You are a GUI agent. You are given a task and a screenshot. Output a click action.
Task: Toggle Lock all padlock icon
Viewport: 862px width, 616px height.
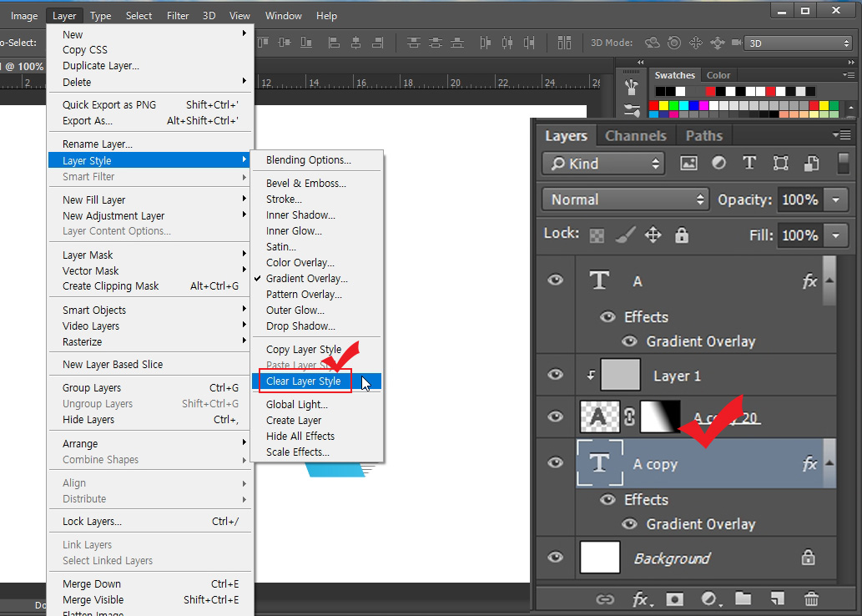click(682, 235)
